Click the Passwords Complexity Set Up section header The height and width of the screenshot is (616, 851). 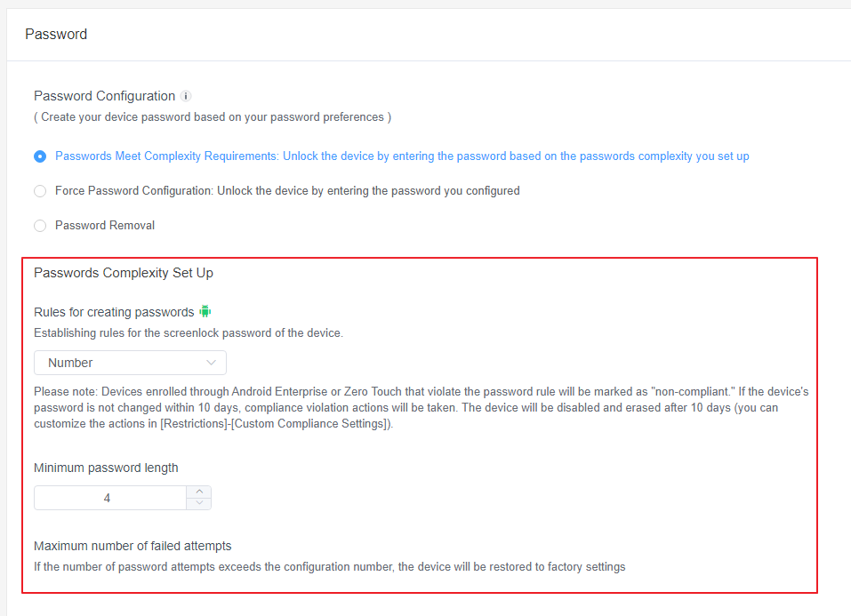123,273
